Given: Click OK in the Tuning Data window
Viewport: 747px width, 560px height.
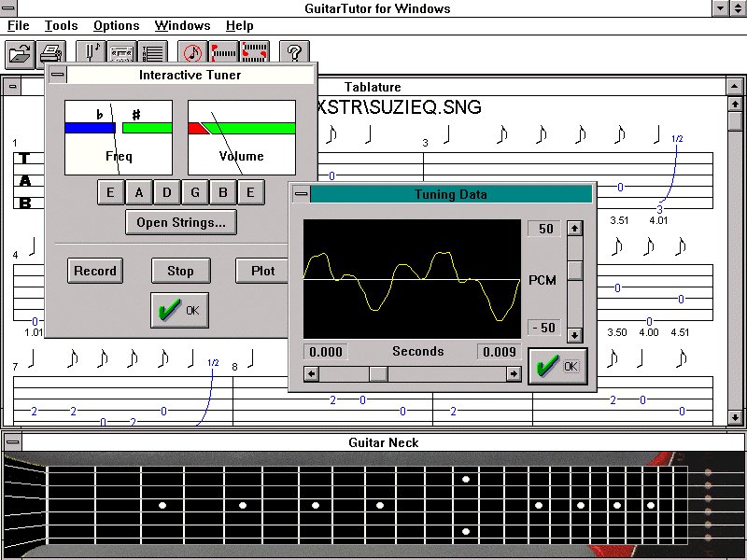Looking at the screenshot, I should pyautogui.click(x=557, y=366).
